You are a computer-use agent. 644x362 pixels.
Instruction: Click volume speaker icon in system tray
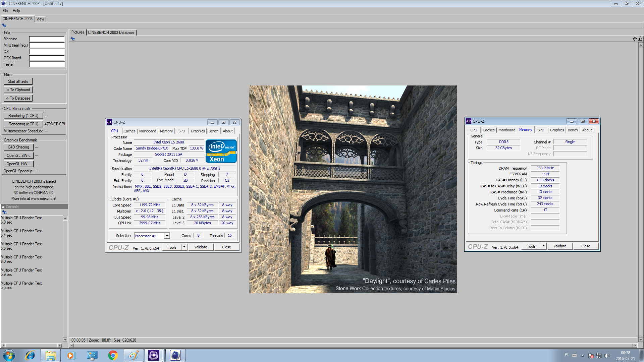click(x=607, y=356)
